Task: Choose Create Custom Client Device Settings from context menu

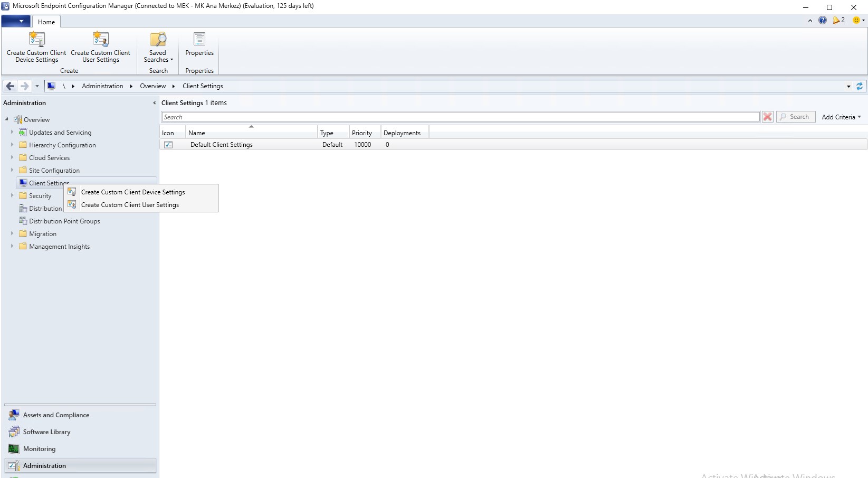Action: pyautogui.click(x=133, y=192)
